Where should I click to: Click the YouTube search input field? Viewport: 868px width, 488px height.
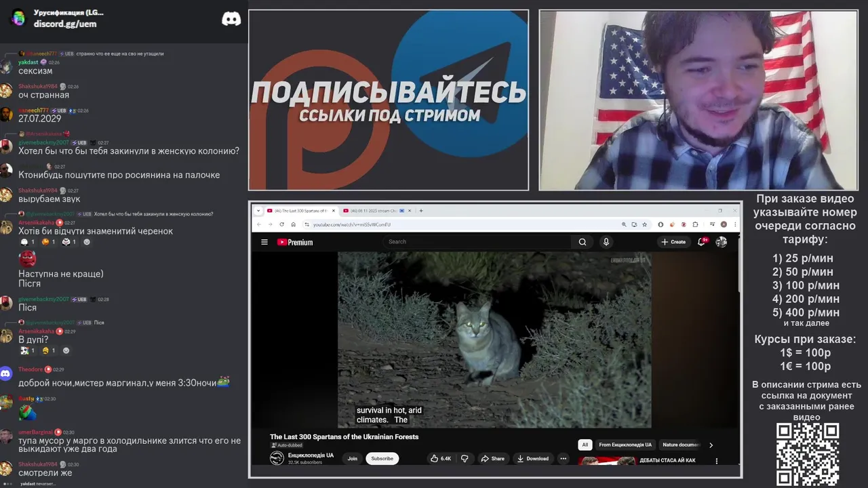tap(477, 242)
